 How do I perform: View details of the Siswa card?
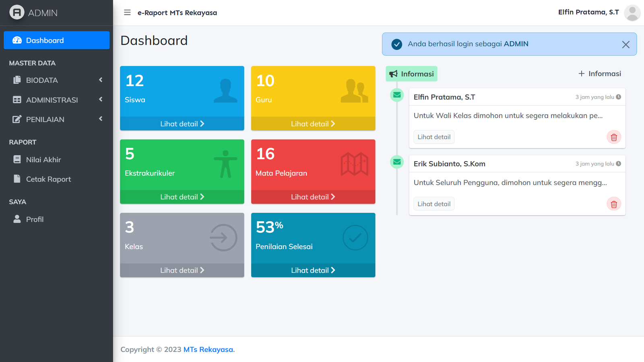(x=182, y=124)
